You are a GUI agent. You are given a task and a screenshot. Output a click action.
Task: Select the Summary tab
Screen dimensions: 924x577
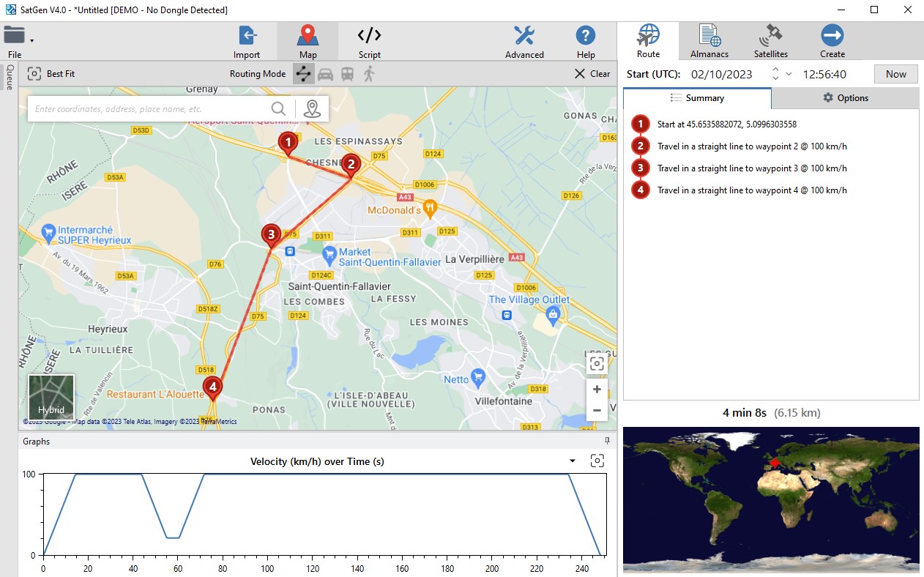click(697, 98)
